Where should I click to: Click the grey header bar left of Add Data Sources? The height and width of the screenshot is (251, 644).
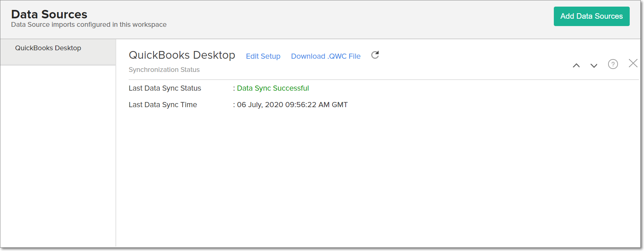pyautogui.click(x=367, y=19)
